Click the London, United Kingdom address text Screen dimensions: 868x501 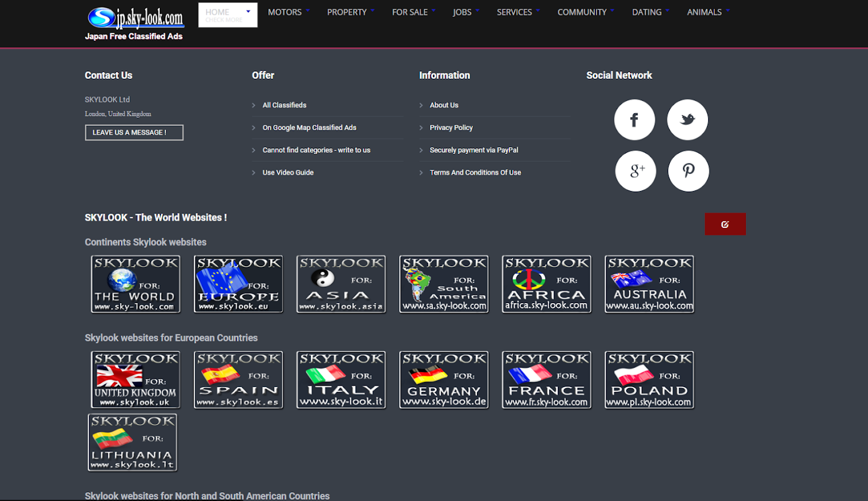(118, 114)
